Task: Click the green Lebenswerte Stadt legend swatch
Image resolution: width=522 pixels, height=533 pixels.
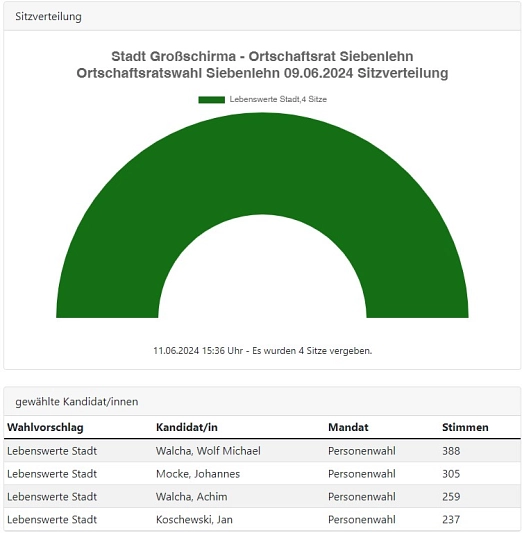Action: (x=211, y=100)
